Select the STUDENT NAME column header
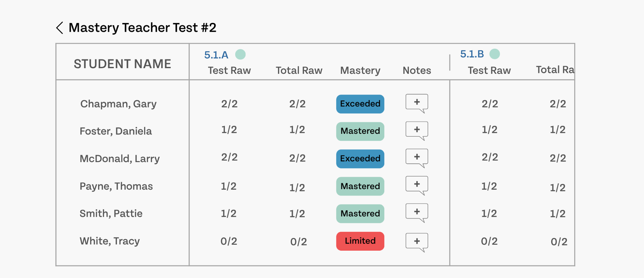 pos(122,64)
